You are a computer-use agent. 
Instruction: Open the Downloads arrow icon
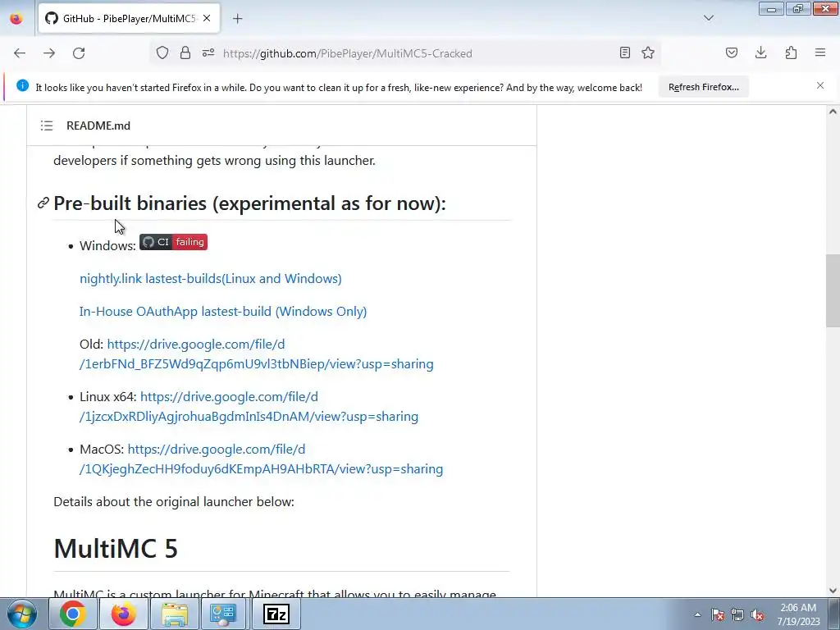[x=760, y=52]
